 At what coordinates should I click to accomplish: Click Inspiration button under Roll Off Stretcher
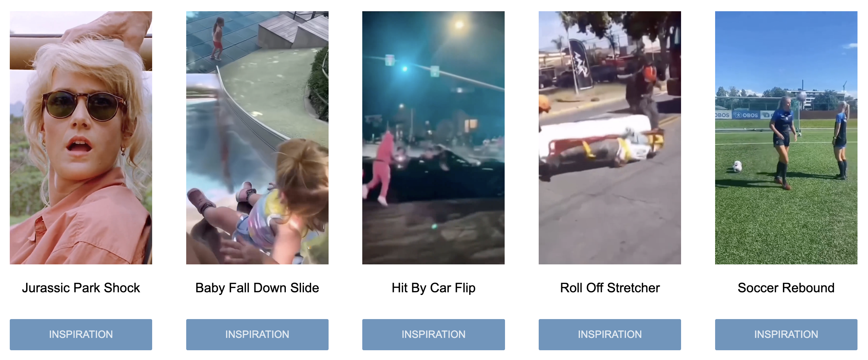tap(610, 334)
